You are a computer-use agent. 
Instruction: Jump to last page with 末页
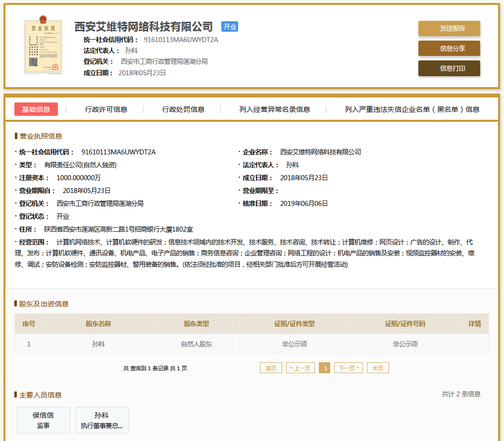coord(378,368)
